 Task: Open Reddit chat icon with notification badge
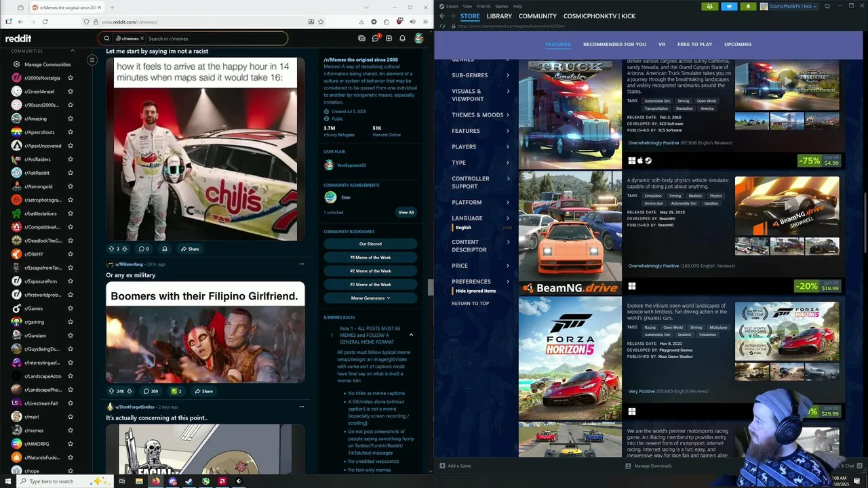pyautogui.click(x=376, y=39)
